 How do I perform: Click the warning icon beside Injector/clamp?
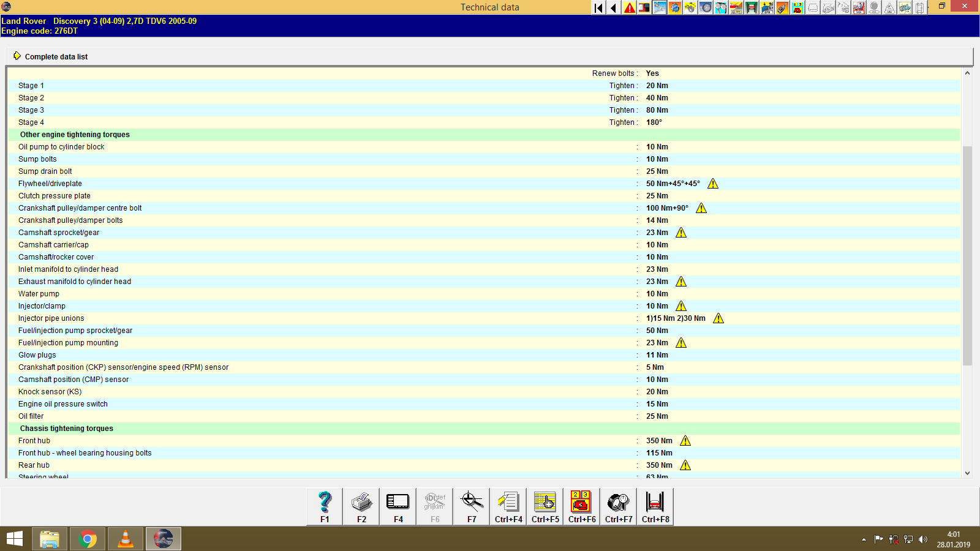coord(681,306)
